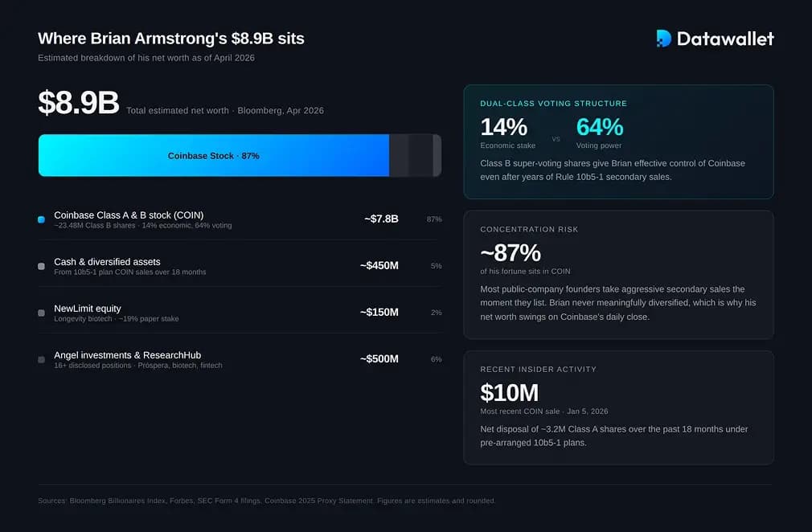
Task: Click 'Longevity biotech · ~19% paper stake'
Action: (x=117, y=319)
